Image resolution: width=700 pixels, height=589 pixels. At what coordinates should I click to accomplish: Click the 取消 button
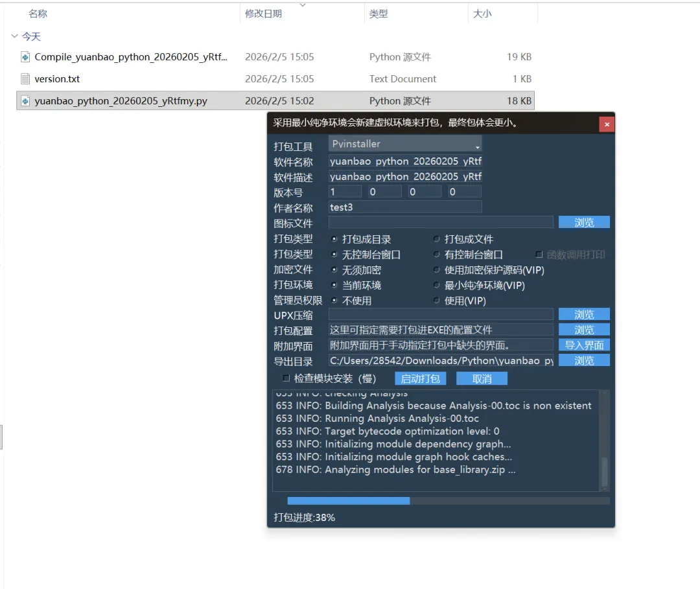482,379
